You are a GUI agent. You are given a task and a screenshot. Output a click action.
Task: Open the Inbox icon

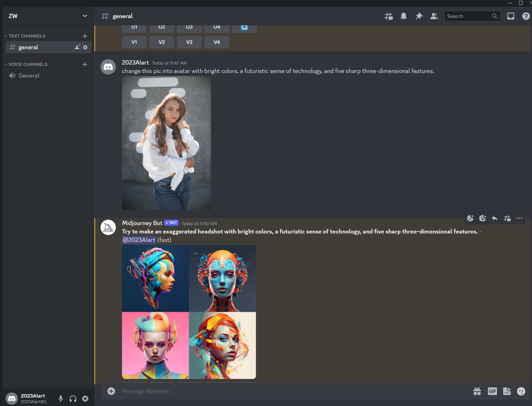pos(511,16)
